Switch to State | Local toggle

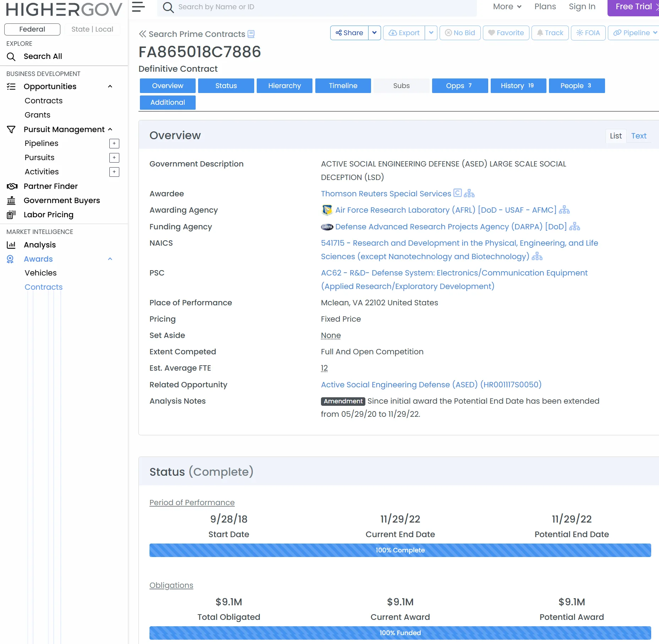[92, 29]
